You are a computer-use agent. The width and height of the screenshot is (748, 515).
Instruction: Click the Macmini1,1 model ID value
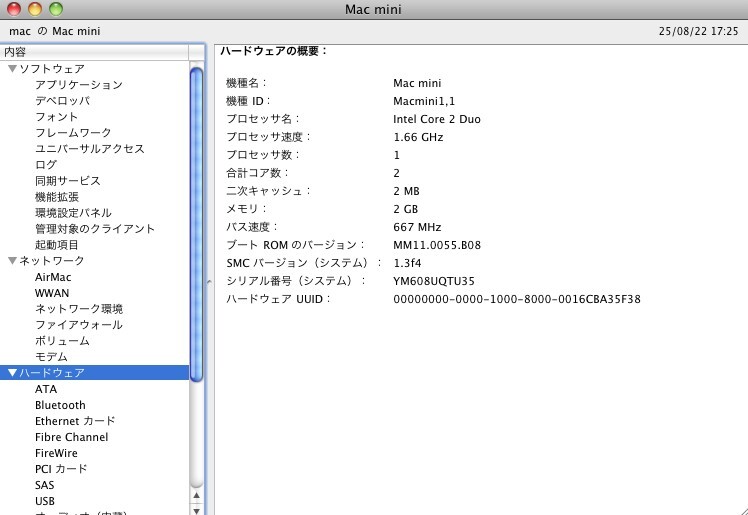tap(424, 101)
